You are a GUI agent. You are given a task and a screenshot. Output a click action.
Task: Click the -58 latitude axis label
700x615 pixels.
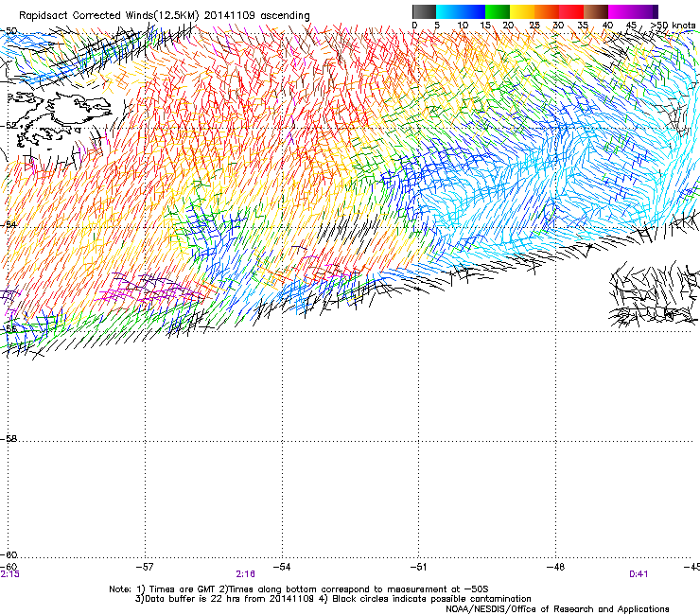[9, 439]
